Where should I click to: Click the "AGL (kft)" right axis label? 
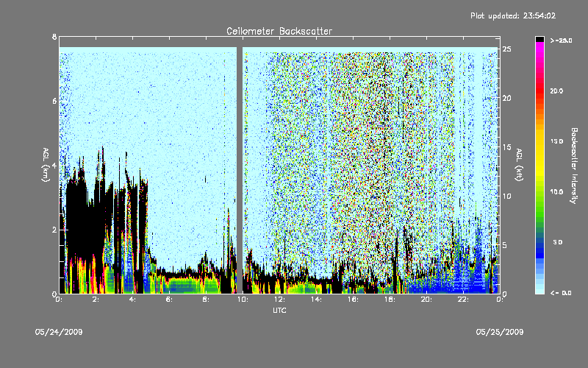(520, 165)
